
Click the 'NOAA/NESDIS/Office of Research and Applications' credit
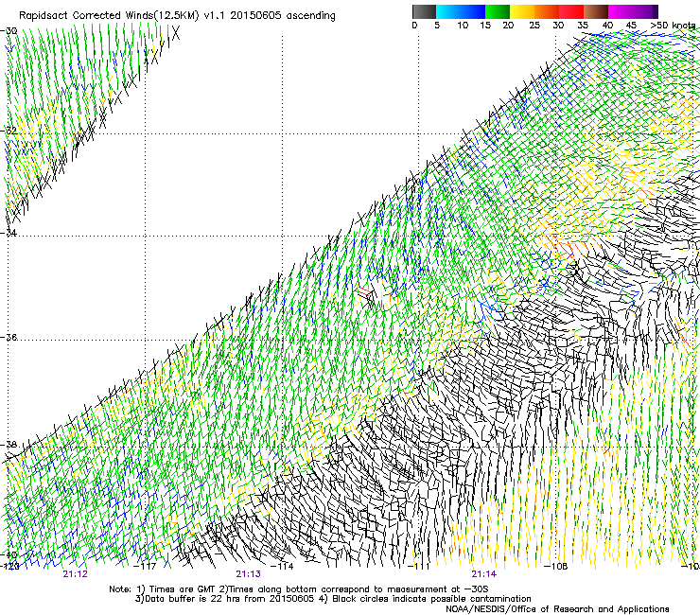click(557, 609)
